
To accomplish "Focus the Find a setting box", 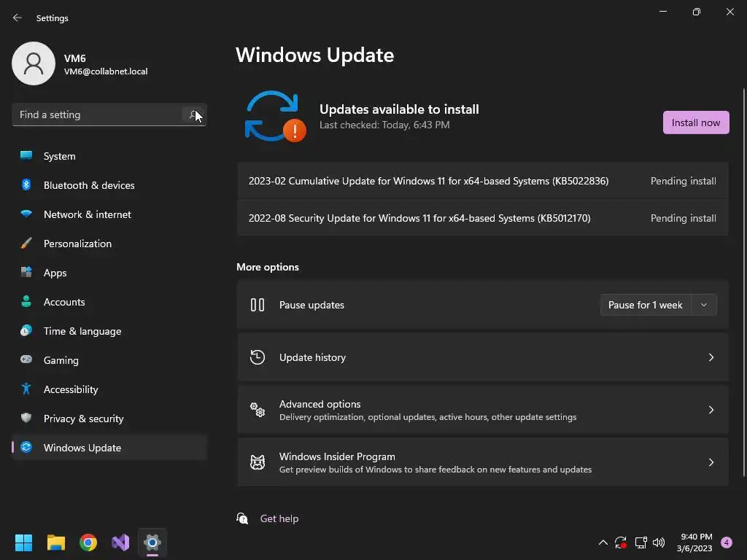I will click(109, 114).
